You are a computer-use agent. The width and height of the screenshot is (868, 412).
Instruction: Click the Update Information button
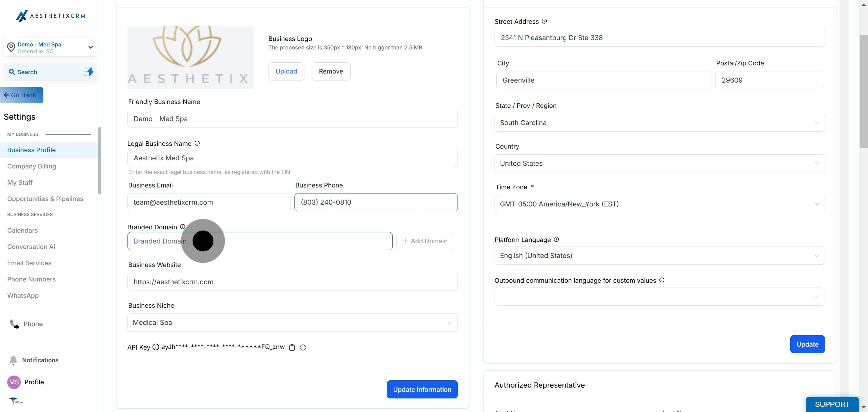(422, 389)
